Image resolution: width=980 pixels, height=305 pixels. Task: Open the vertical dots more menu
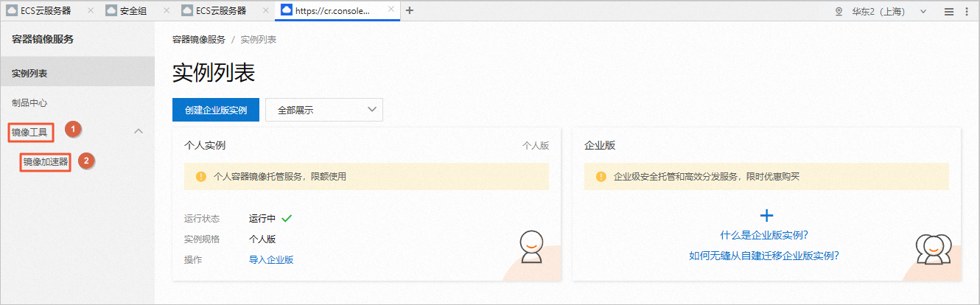pyautogui.click(x=967, y=11)
